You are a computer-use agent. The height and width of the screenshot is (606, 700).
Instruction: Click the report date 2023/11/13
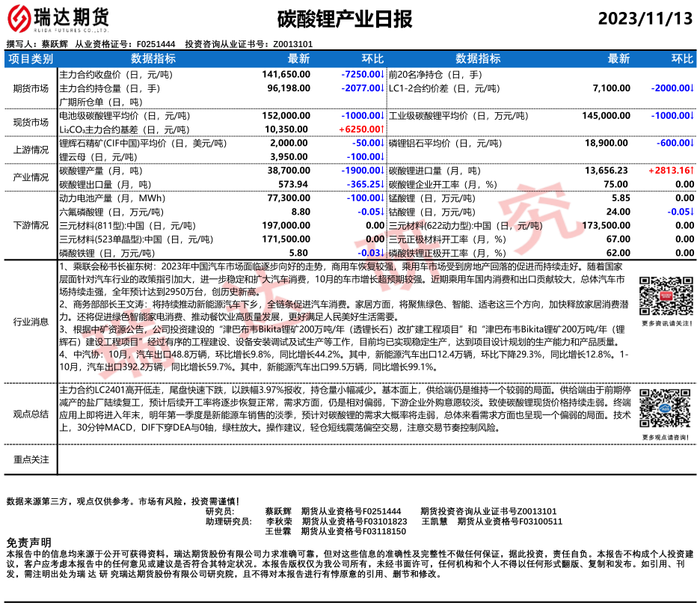[x=645, y=19]
